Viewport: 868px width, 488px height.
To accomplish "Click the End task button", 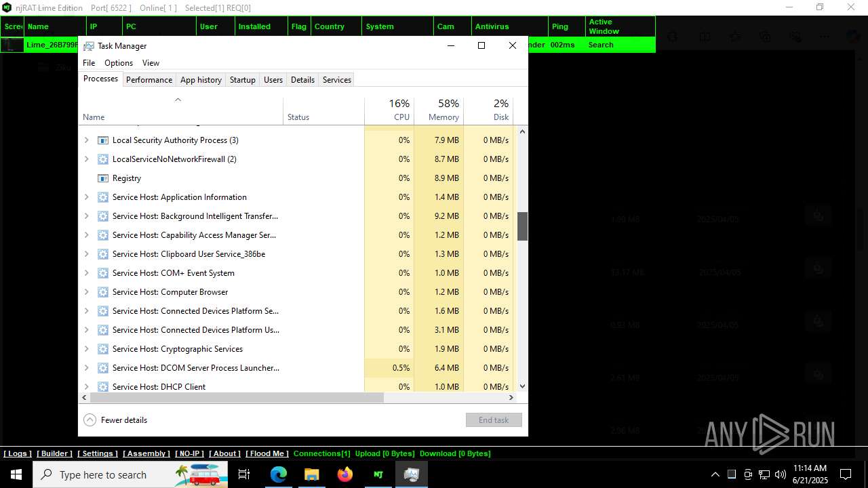I will click(494, 420).
